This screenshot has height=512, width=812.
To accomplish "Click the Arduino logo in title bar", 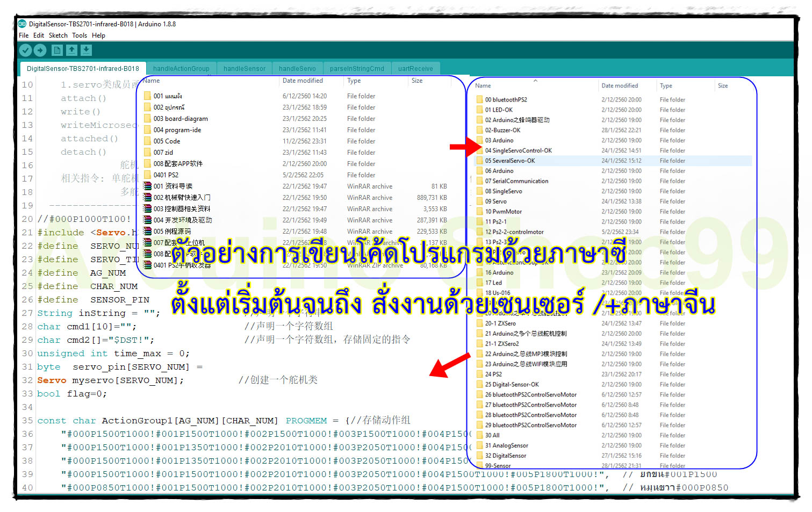I will point(22,24).
